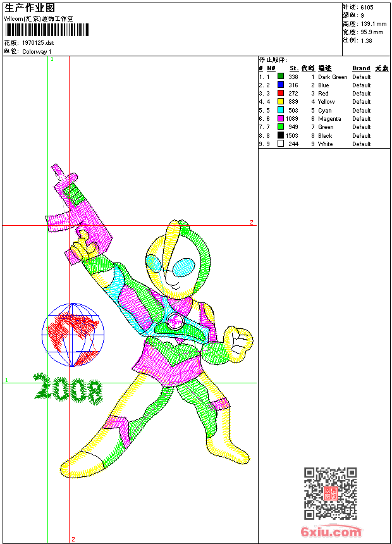Click the Colorway 1 label
The width and height of the screenshot is (392, 544).
[x=37, y=52]
